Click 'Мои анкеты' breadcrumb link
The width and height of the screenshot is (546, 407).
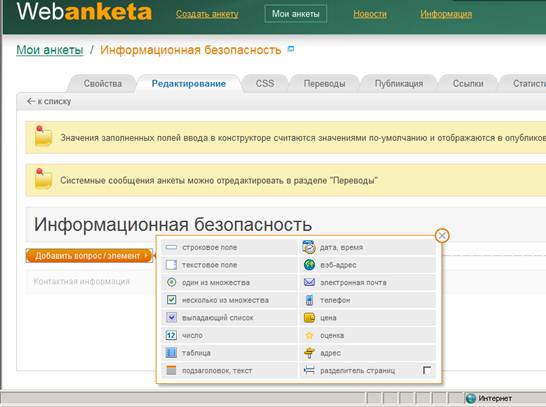tap(50, 50)
